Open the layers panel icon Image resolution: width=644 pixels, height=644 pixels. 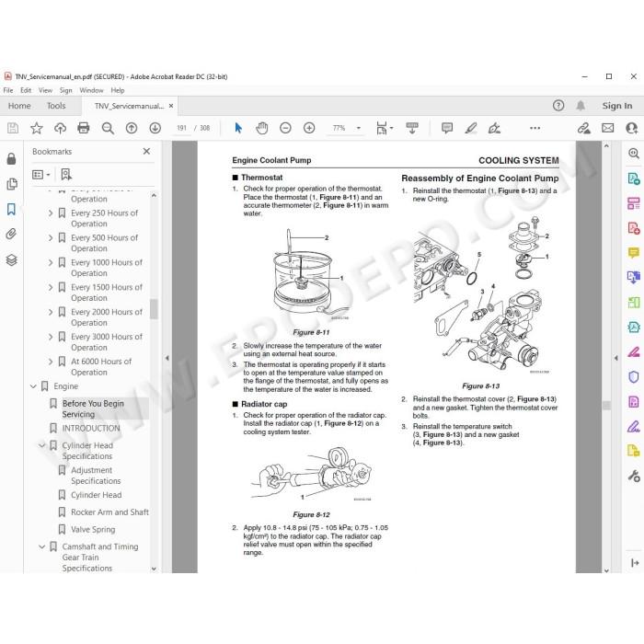coord(11,260)
